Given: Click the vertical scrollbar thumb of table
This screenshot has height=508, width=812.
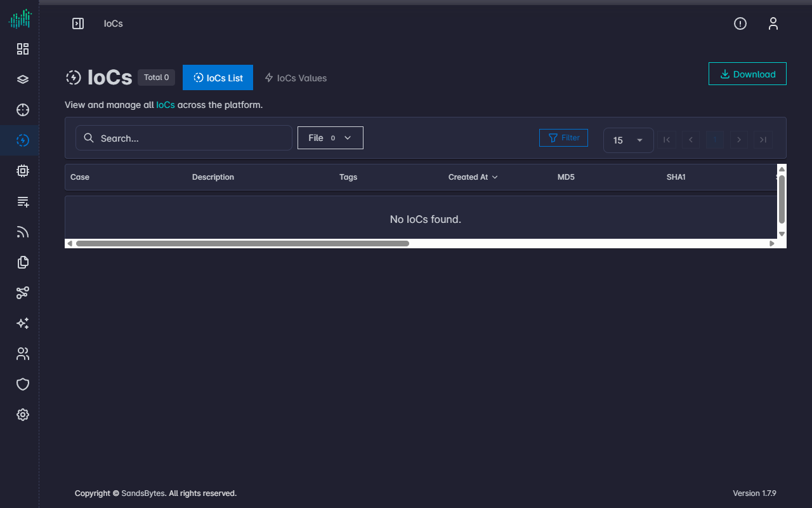Looking at the screenshot, I should coord(782,199).
